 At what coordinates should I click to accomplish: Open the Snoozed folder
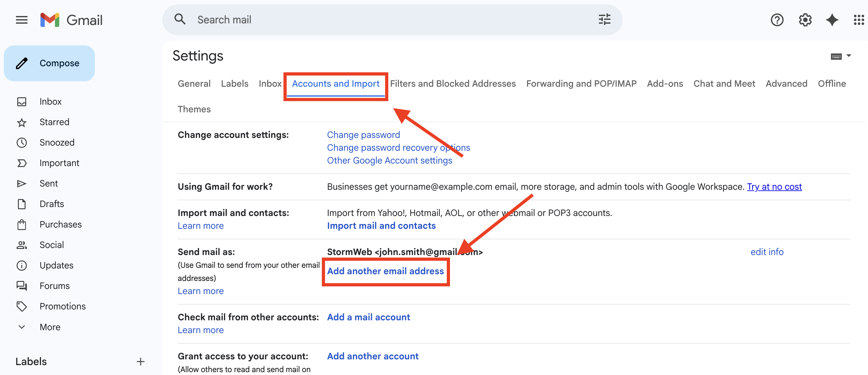(x=57, y=142)
